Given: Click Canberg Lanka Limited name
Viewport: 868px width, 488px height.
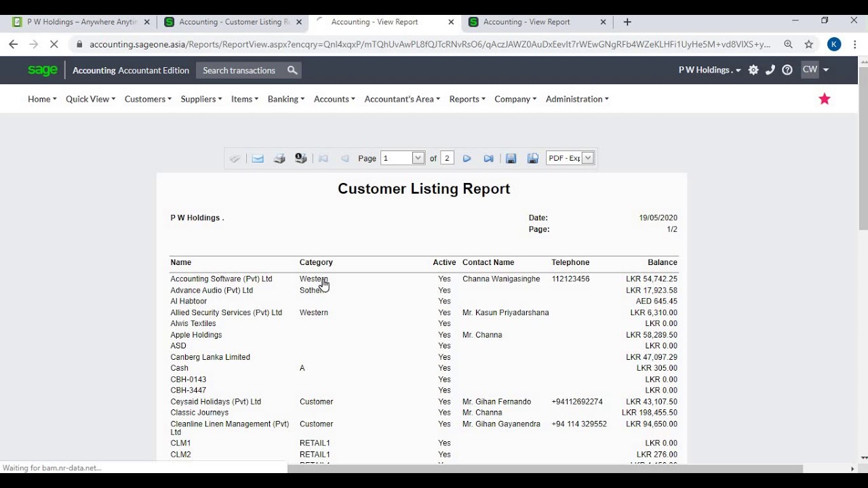Looking at the screenshot, I should 210,357.
